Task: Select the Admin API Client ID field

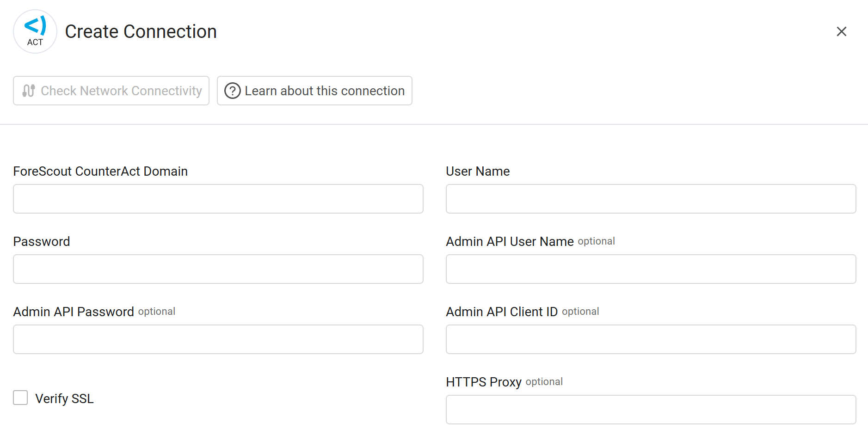Action: tap(651, 339)
